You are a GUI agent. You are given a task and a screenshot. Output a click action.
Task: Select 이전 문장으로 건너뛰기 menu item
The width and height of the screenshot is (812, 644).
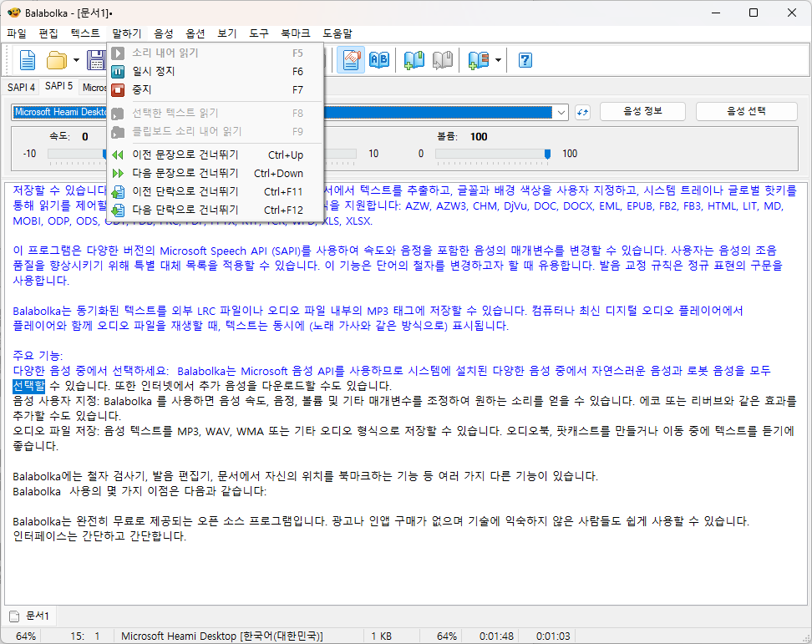pyautogui.click(x=216, y=155)
